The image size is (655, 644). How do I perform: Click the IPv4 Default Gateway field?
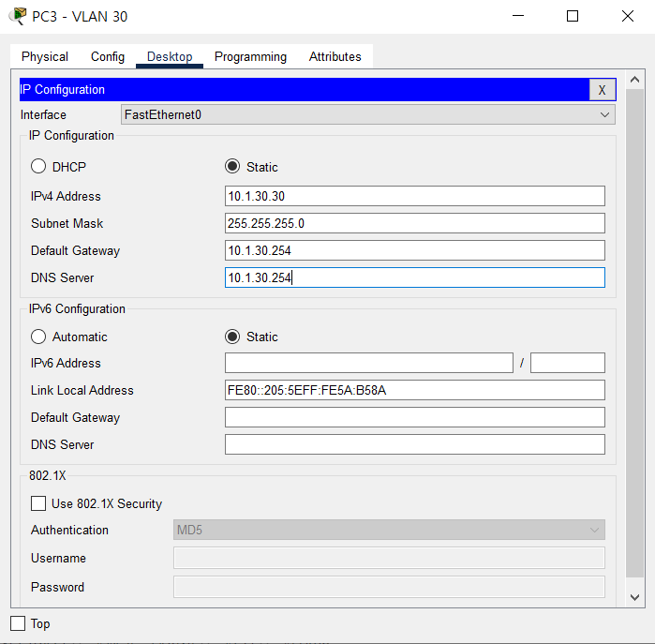point(415,250)
